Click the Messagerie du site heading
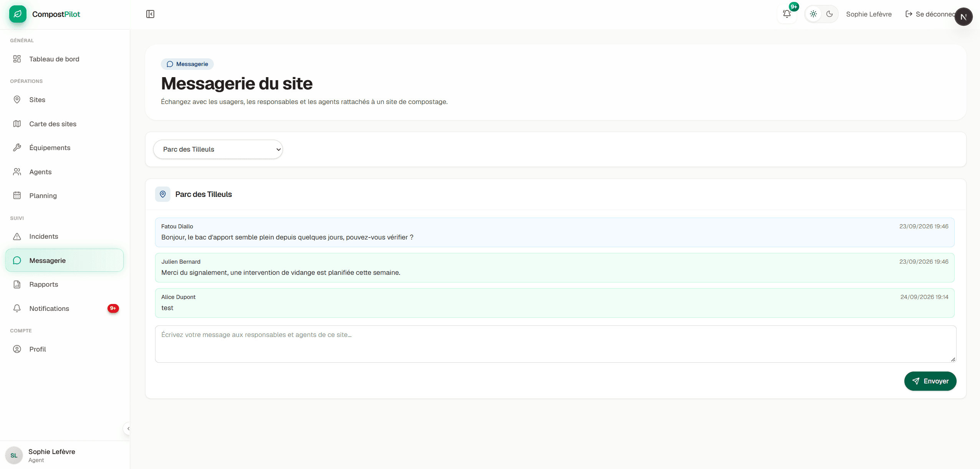Viewport: 980px width, 469px height. point(237,84)
